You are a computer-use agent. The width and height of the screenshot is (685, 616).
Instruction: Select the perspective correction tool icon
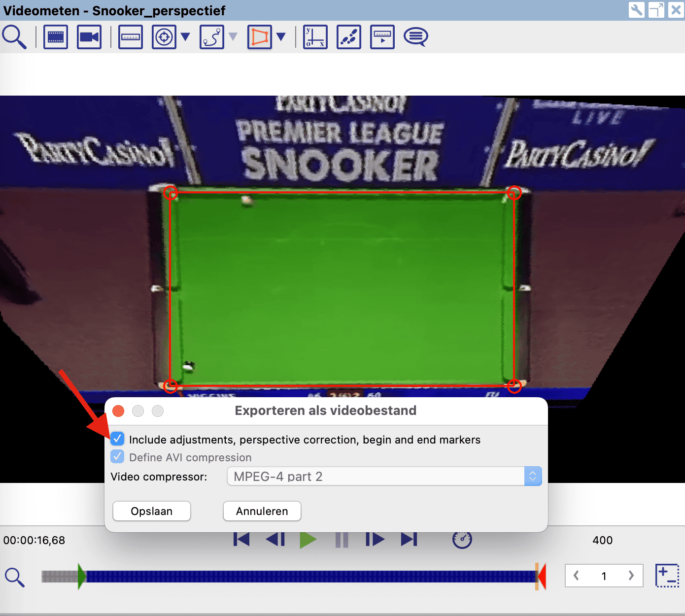point(260,37)
